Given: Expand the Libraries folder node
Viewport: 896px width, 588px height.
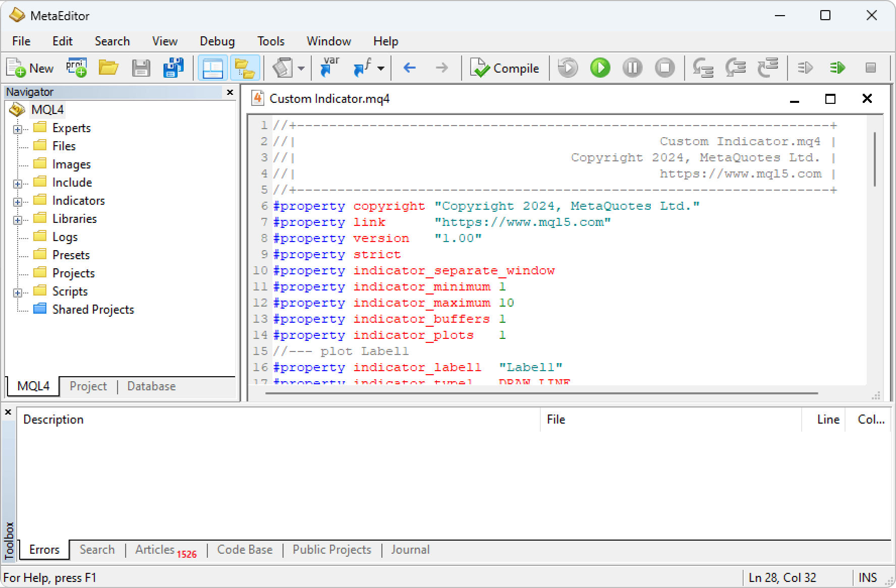Looking at the screenshot, I should tap(18, 220).
